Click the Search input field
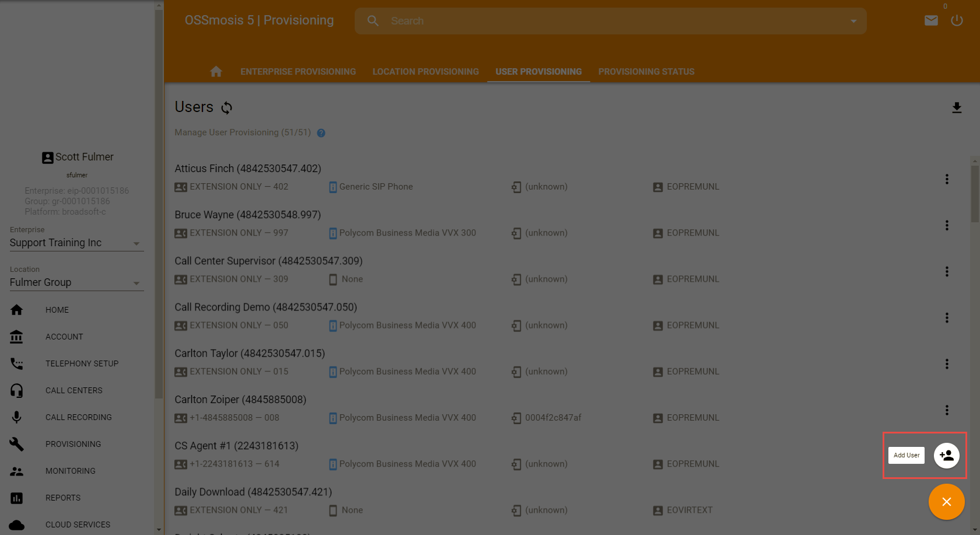This screenshot has width=980, height=535. (612, 21)
